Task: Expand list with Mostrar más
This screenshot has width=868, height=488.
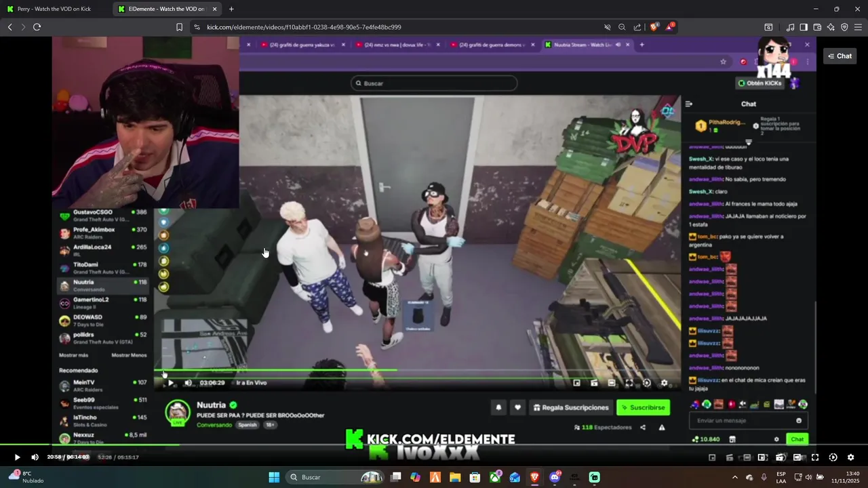Action: click(x=73, y=355)
